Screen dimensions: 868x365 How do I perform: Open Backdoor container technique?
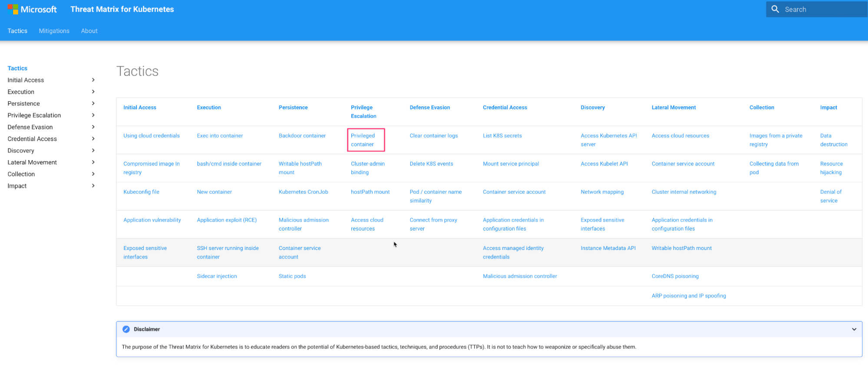(302, 136)
